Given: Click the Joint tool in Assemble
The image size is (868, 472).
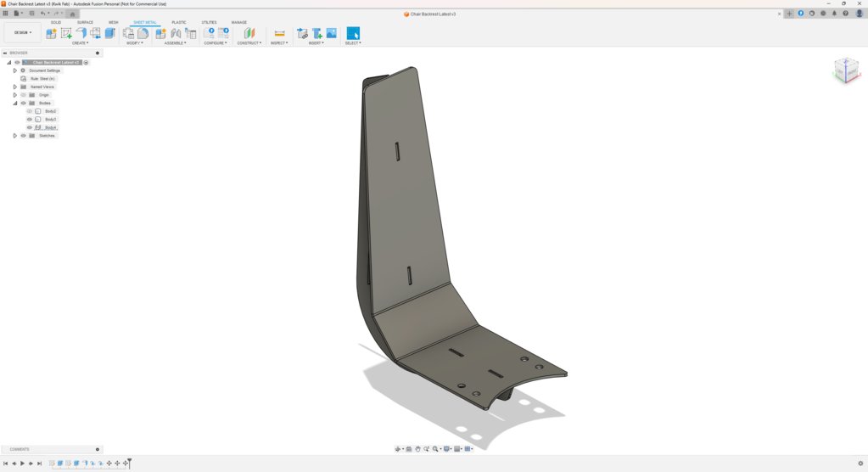Looking at the screenshot, I should click(176, 33).
